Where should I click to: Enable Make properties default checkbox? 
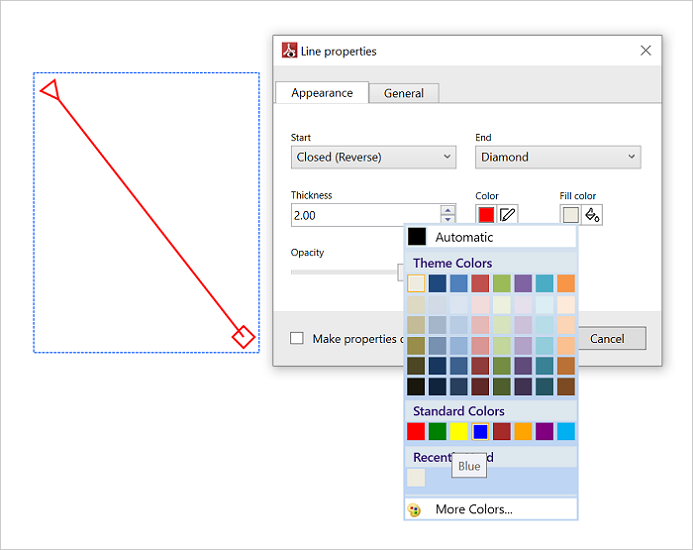(297, 339)
